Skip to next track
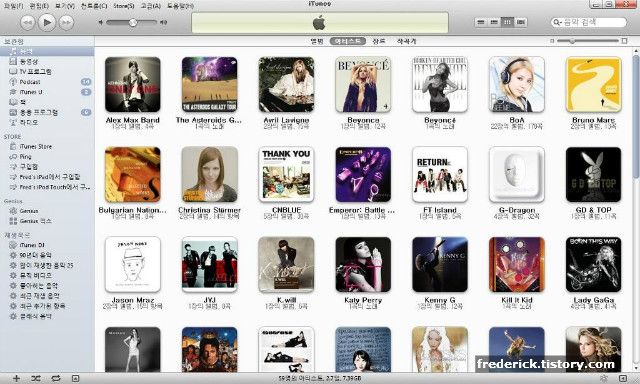 click(x=66, y=22)
